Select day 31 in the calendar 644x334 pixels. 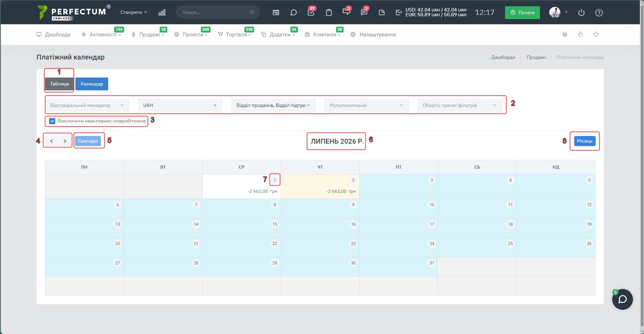[432, 263]
